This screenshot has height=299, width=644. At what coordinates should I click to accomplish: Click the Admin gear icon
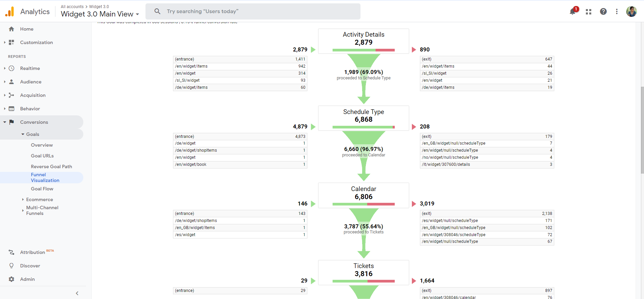pos(11,279)
